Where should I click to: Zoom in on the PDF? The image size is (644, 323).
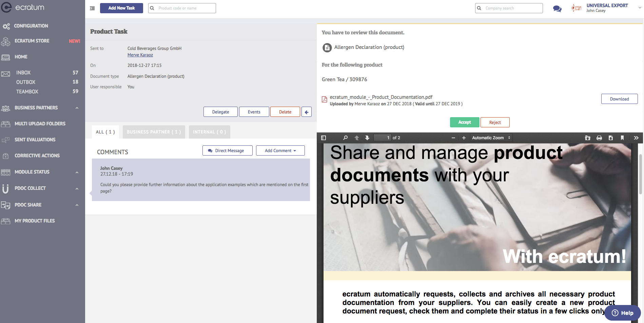[x=464, y=138]
